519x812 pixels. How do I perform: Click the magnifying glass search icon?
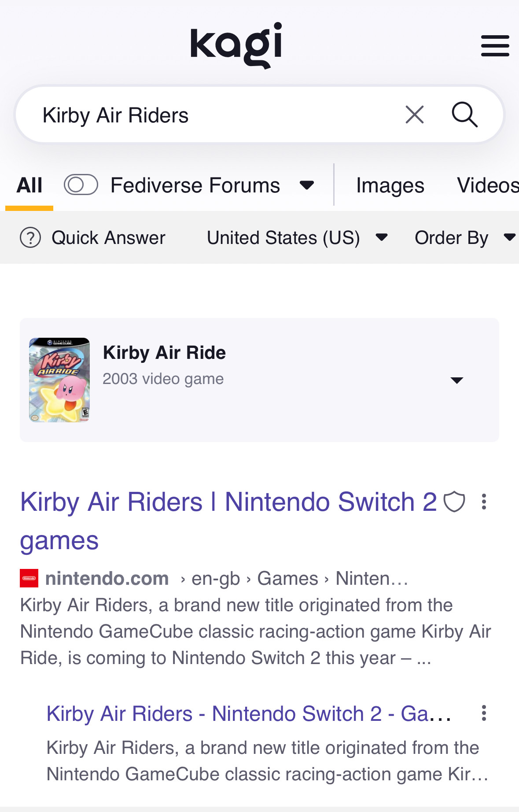[464, 115]
